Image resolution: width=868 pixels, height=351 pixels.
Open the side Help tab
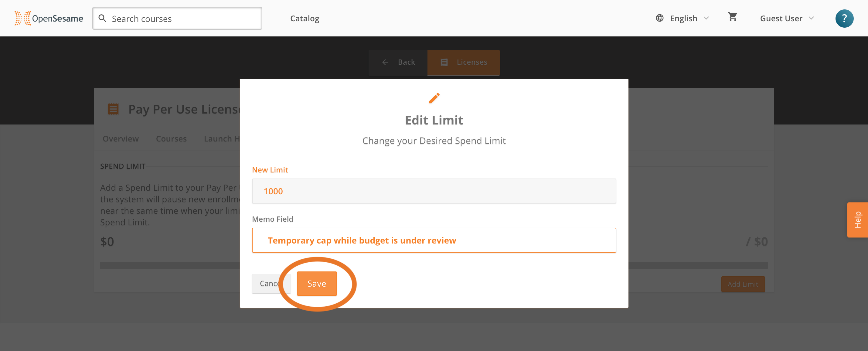[x=858, y=220]
